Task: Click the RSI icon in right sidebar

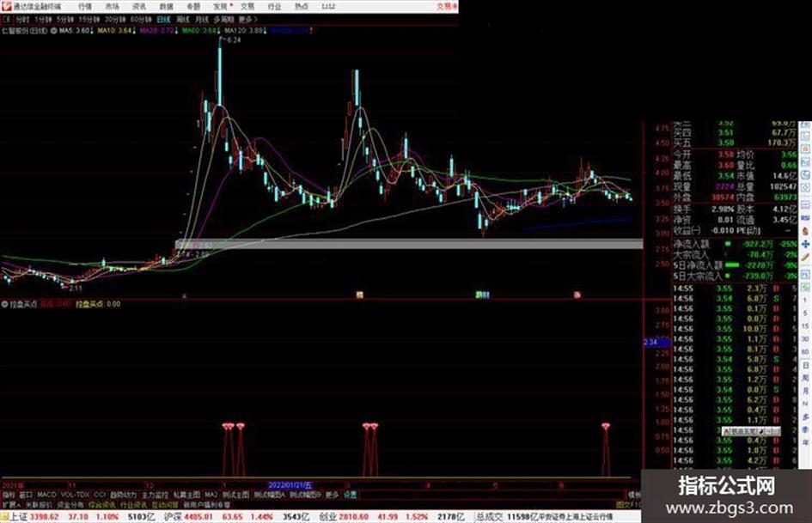Action: tap(805, 218)
